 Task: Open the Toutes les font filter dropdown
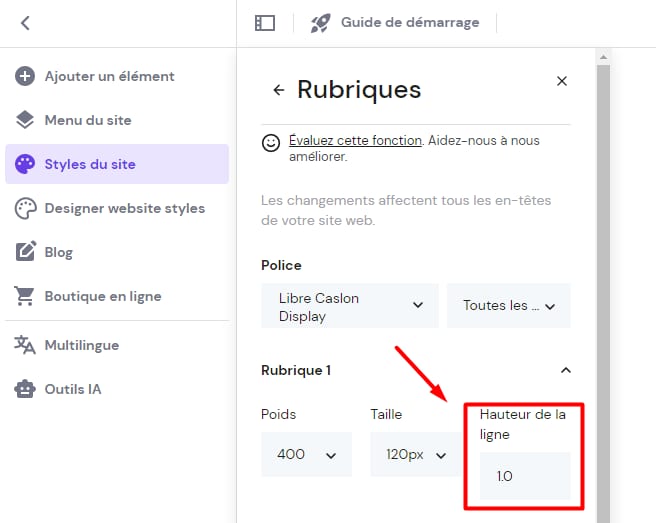point(508,306)
